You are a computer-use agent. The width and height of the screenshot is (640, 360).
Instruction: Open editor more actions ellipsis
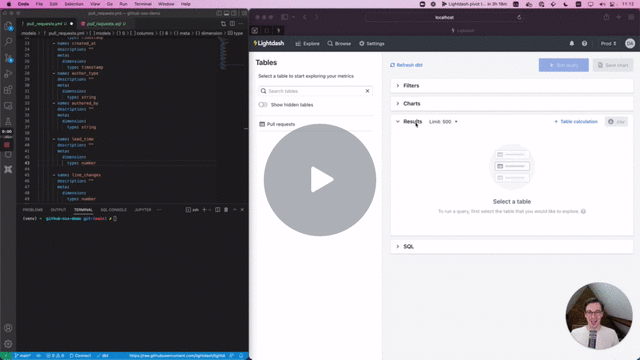tap(241, 24)
